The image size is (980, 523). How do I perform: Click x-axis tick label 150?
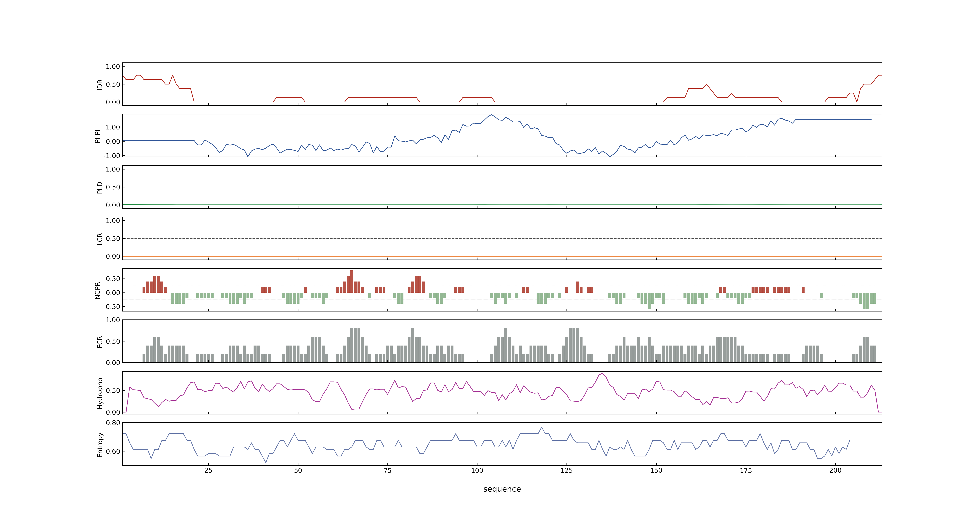(x=656, y=470)
